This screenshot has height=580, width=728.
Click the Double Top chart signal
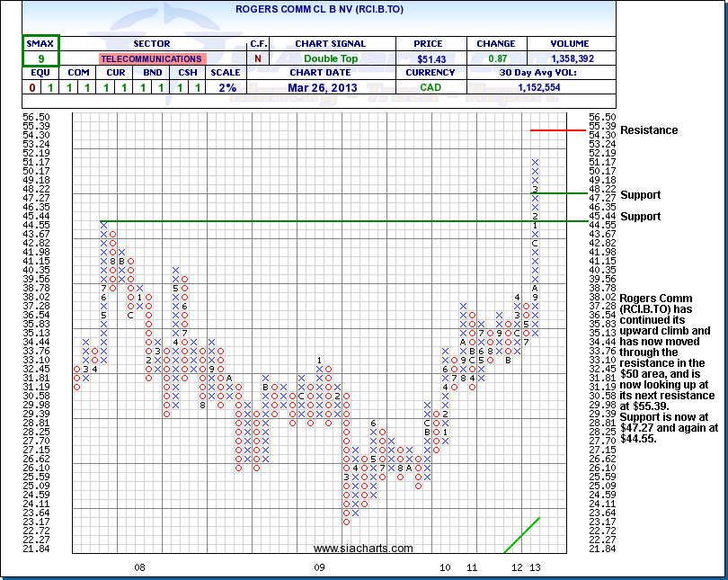330,58
